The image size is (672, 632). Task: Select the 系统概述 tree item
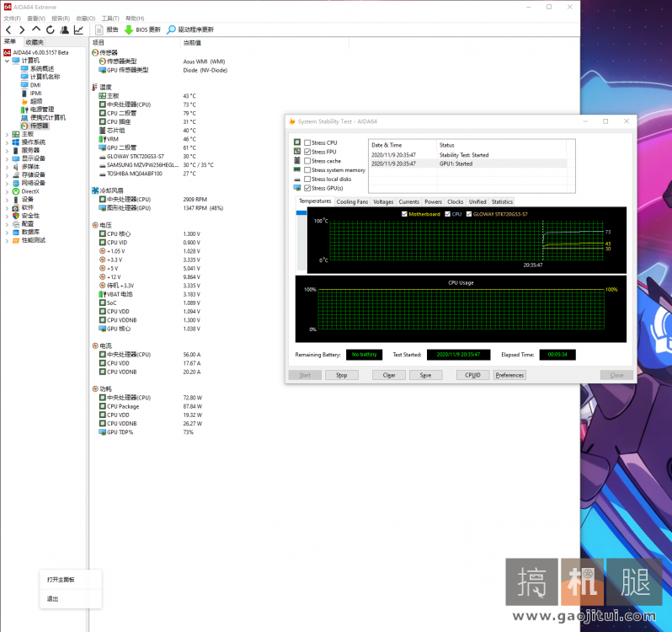[38, 68]
